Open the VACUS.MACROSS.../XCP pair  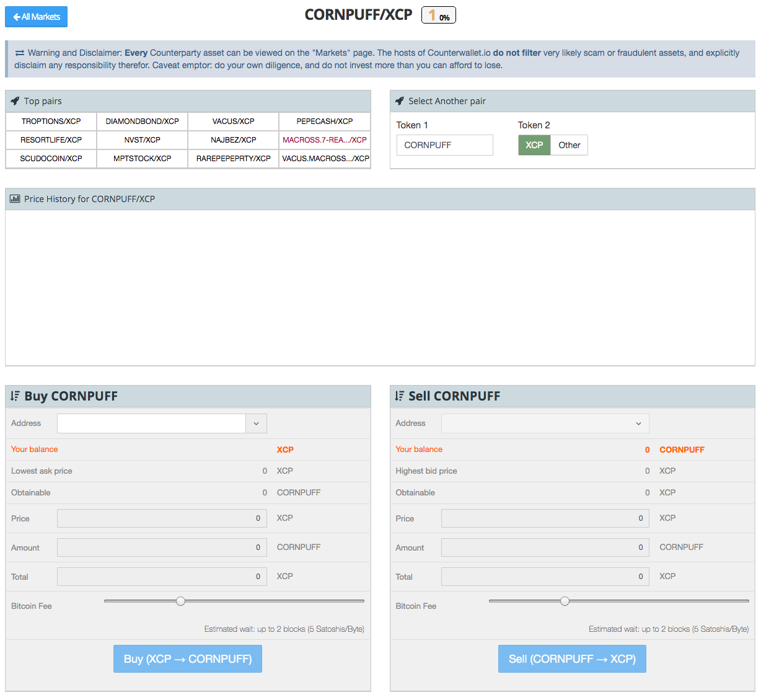325,159
